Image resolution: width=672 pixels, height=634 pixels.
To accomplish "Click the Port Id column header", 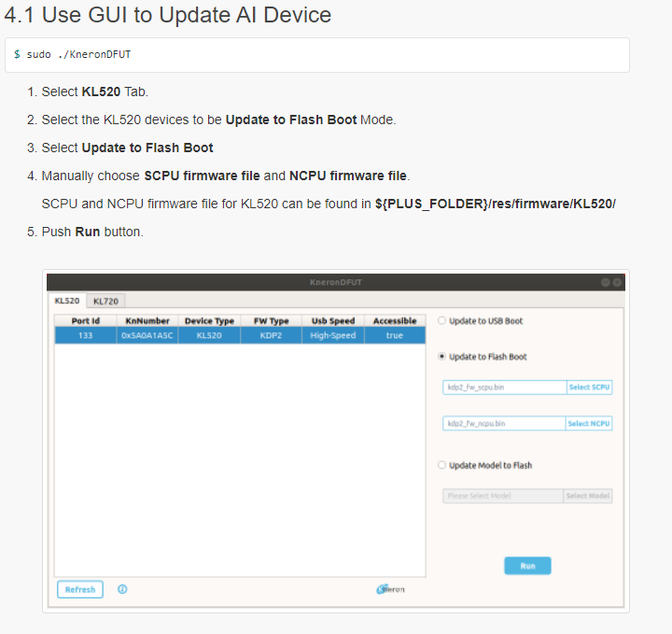I will [86, 320].
